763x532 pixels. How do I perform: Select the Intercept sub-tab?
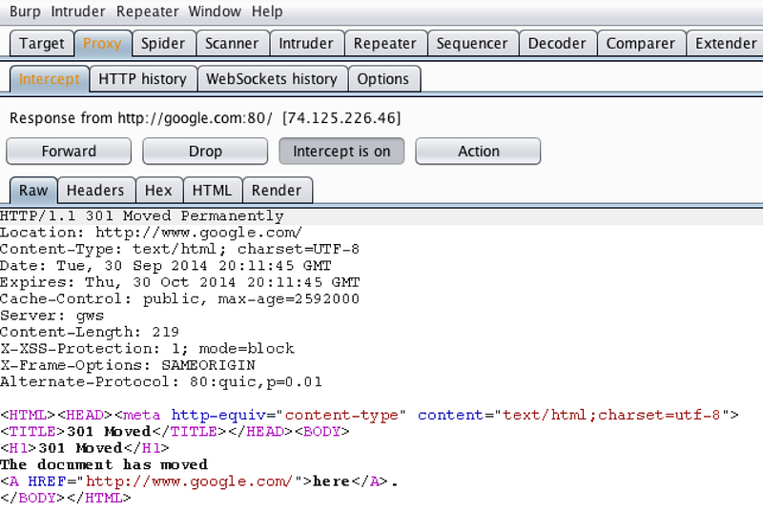[50, 79]
